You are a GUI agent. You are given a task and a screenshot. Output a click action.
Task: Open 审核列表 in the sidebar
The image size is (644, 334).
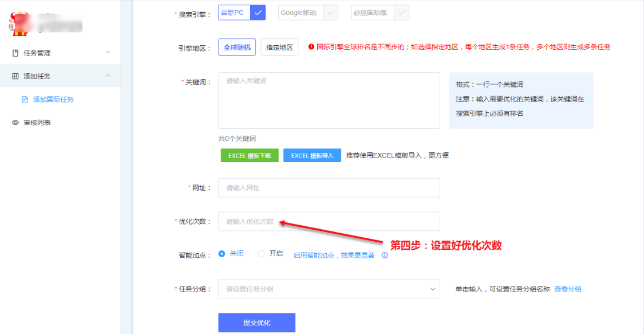tap(37, 123)
